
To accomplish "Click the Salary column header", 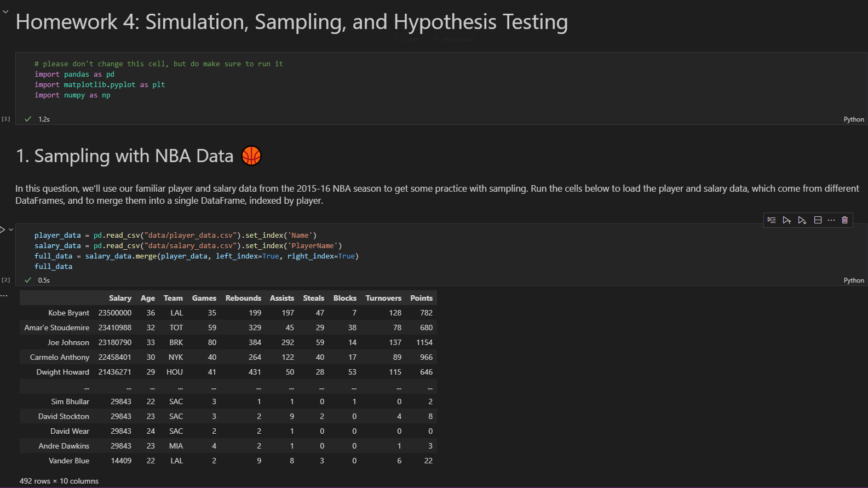I will click(x=120, y=298).
